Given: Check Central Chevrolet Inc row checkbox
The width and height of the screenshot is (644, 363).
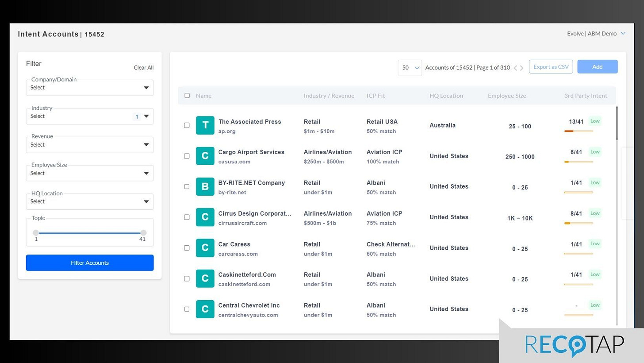Looking at the screenshot, I should [x=187, y=309].
